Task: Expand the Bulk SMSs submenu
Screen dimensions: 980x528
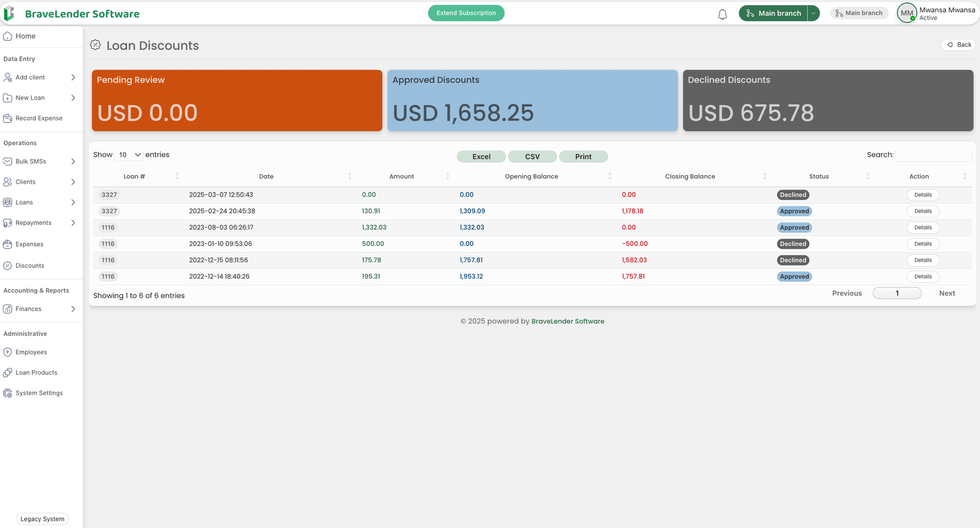Action: point(73,162)
